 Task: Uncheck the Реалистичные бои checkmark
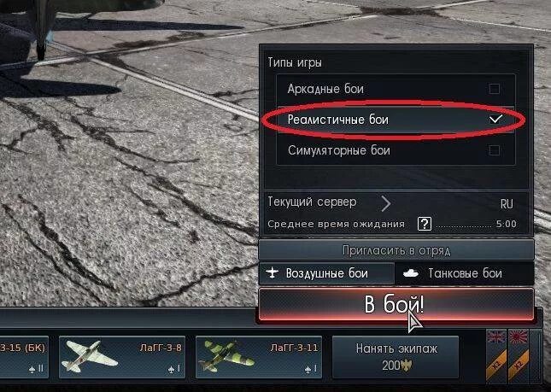click(495, 119)
